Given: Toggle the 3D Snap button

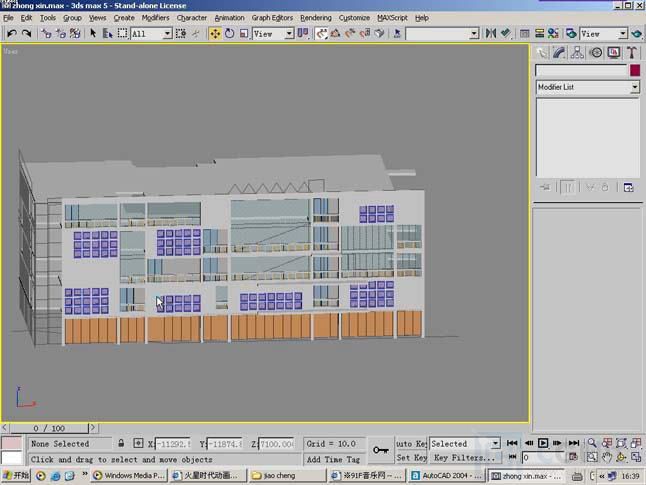Looking at the screenshot, I should tap(321, 33).
